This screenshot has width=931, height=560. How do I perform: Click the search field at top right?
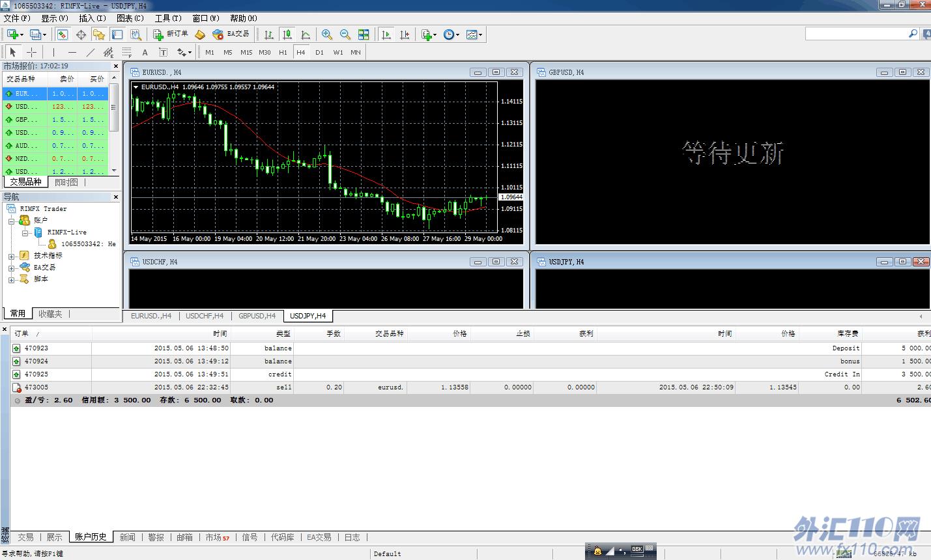click(x=857, y=33)
